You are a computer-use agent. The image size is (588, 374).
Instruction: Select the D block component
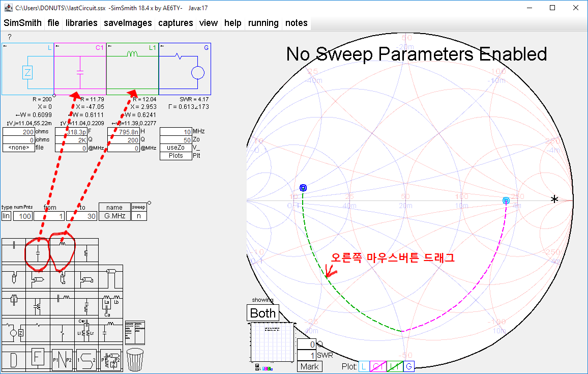click(14, 359)
